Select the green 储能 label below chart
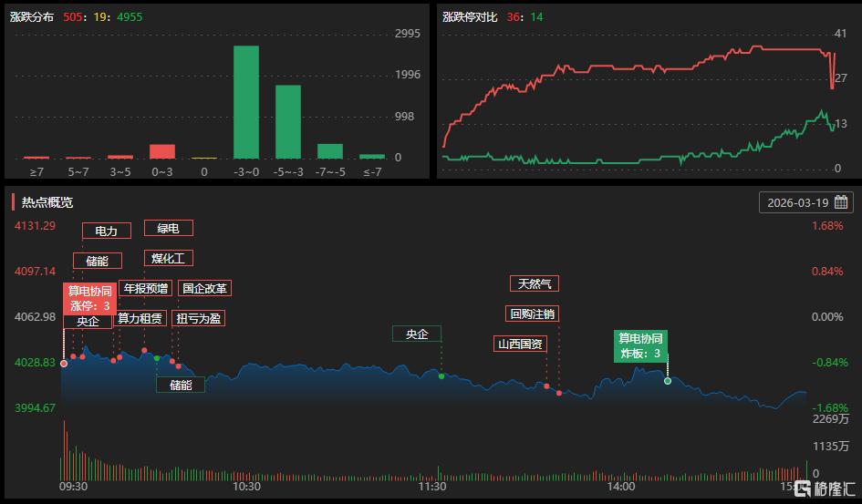This screenshot has height=504, width=862. [181, 385]
